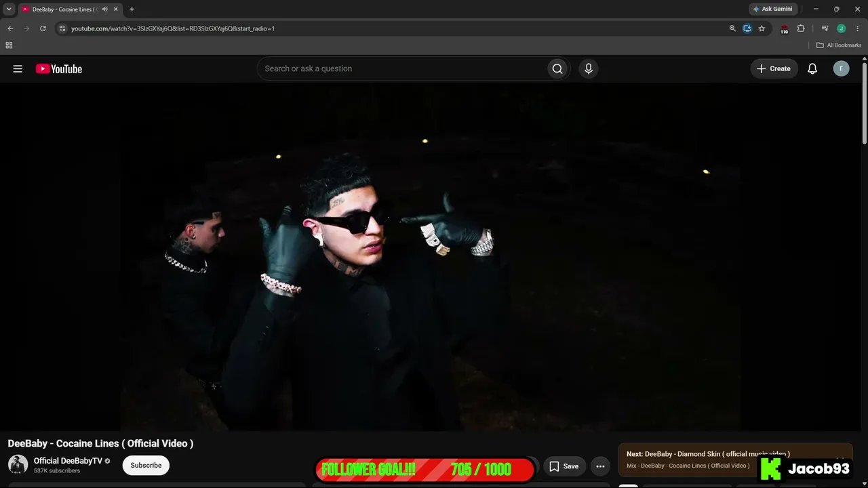This screenshot has height=488, width=868.
Task: Open the page zoom indicator
Action: (732, 28)
